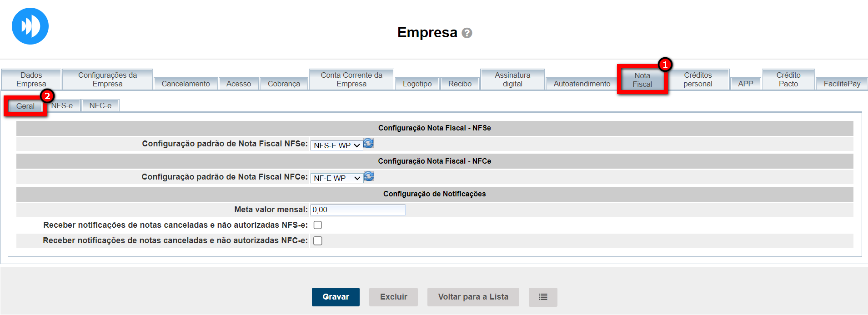Screen dimensions: 868x315
Task: Select the Geral sub-tab
Action: click(x=25, y=106)
